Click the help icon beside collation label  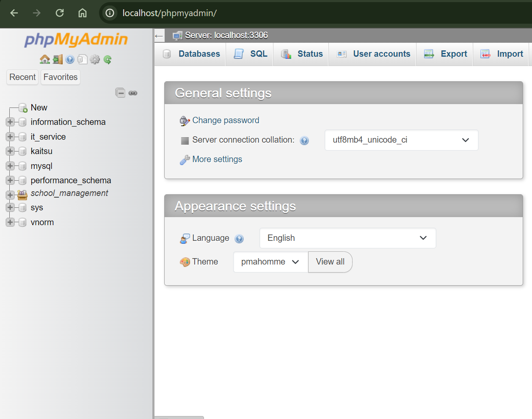tap(304, 141)
